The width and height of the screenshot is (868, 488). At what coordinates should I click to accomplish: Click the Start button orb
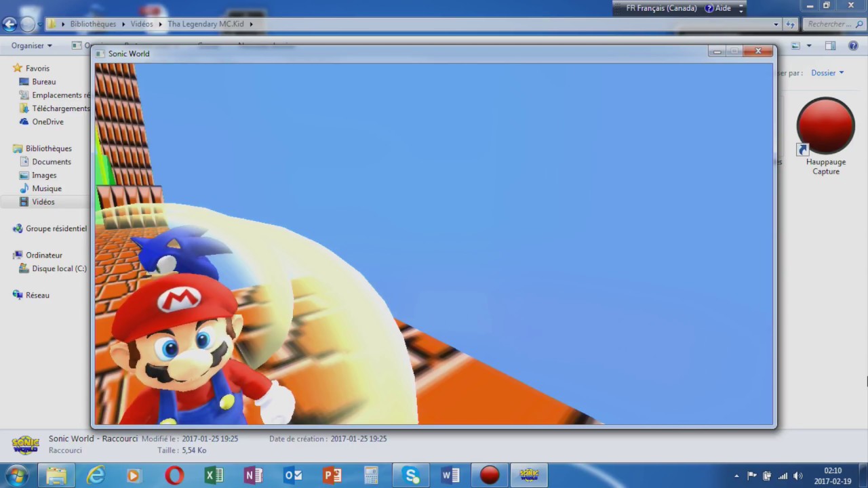pyautogui.click(x=16, y=475)
